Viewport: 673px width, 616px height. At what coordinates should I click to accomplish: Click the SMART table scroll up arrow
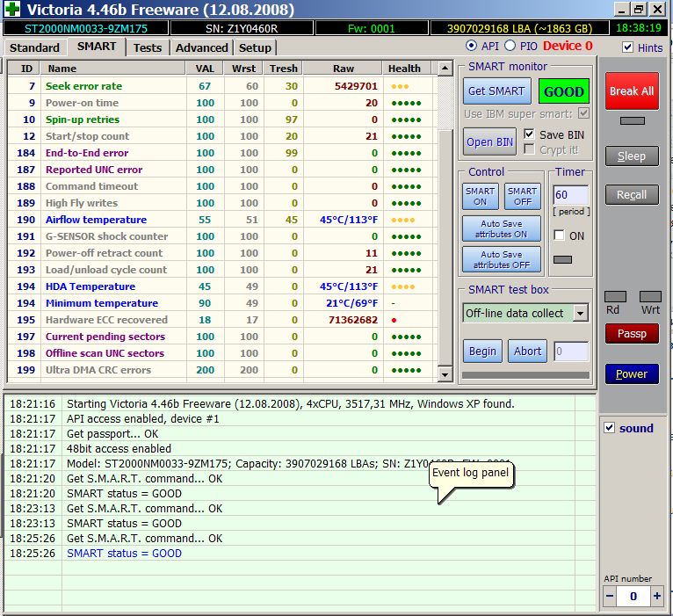pos(445,69)
